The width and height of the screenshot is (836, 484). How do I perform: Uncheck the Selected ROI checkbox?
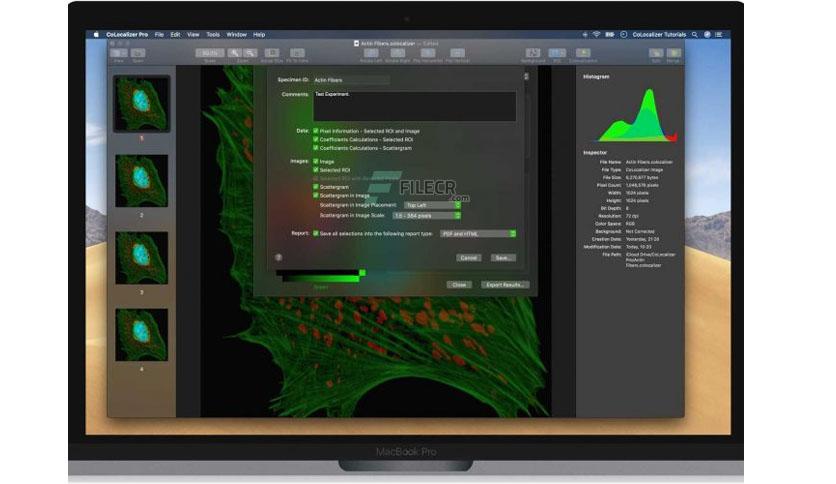tap(316, 170)
